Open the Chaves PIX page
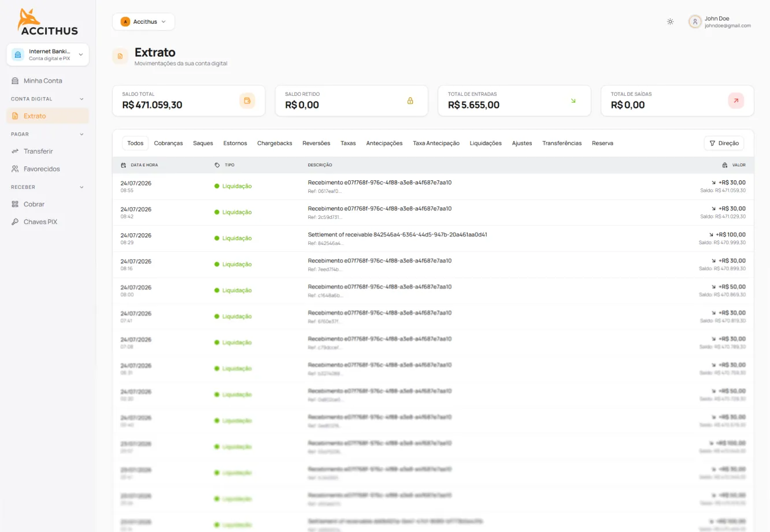Viewport: 770px width, 532px height. (x=48, y=222)
